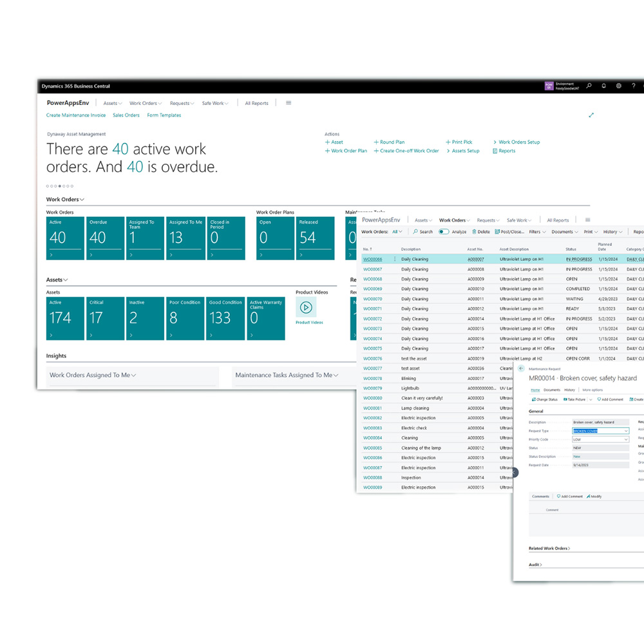
Task: Open Sales Orders link
Action: [x=126, y=115]
